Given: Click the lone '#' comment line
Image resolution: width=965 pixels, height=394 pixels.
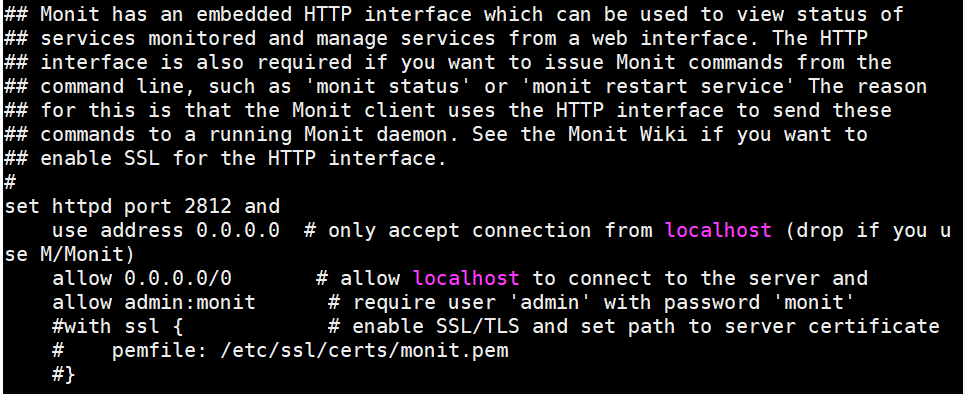Looking at the screenshot, I should point(9,182).
